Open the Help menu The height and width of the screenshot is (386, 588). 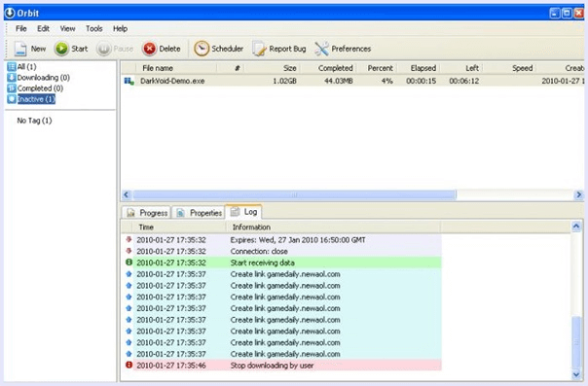pyautogui.click(x=120, y=29)
